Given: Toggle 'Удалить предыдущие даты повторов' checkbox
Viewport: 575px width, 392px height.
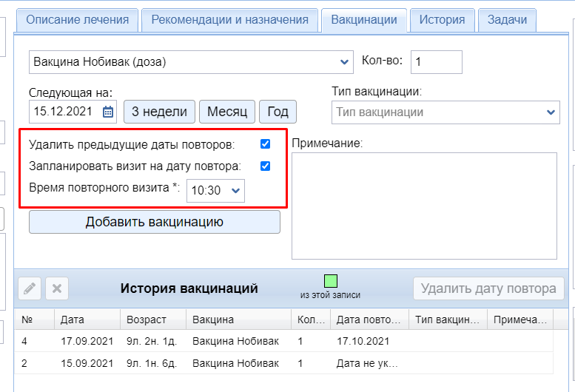Looking at the screenshot, I should coord(265,143).
